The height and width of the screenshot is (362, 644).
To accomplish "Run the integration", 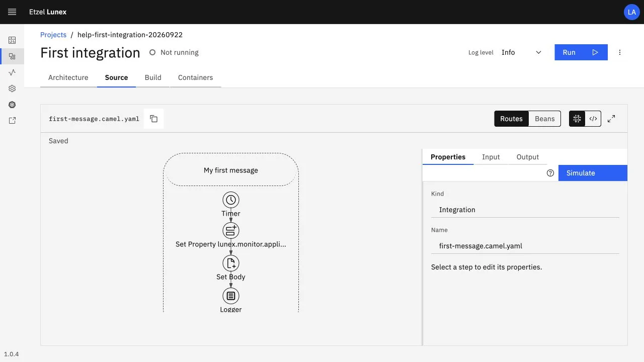I will [x=581, y=52].
